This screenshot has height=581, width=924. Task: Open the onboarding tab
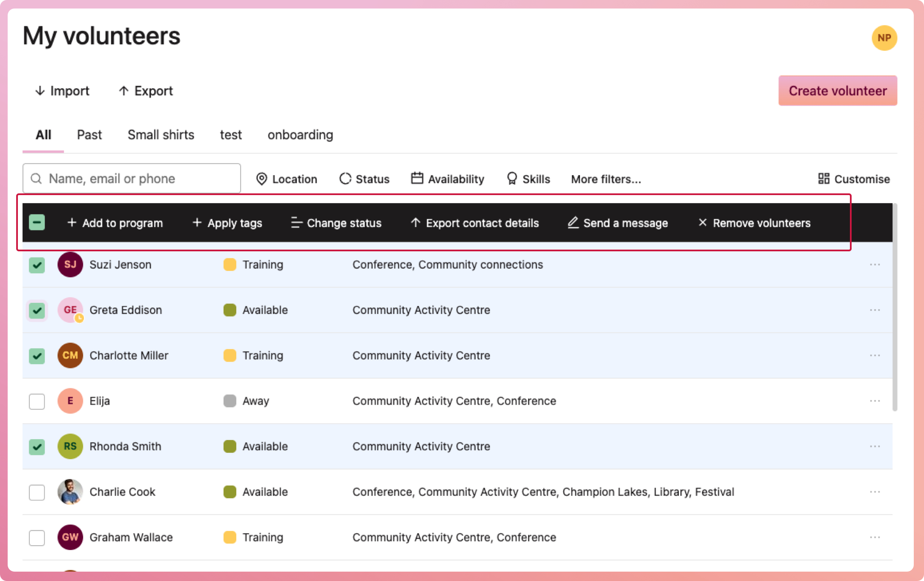(x=300, y=135)
